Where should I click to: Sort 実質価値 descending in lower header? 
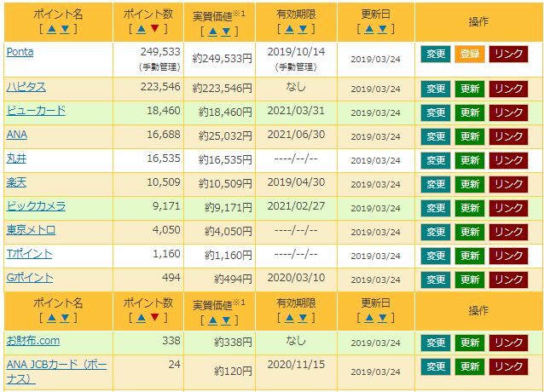tap(226, 320)
